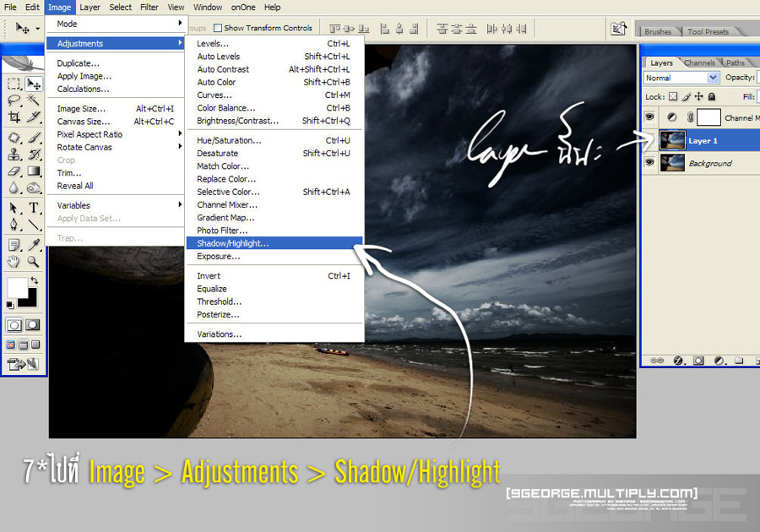
Task: Pick the foreground color swatch
Action: tap(17, 288)
